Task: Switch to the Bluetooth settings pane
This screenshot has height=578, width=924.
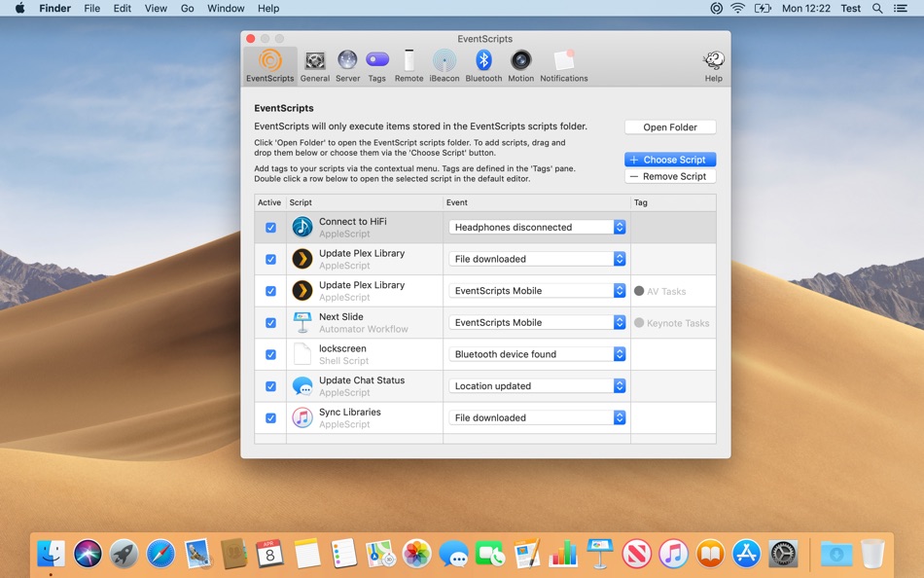Action: [483, 65]
